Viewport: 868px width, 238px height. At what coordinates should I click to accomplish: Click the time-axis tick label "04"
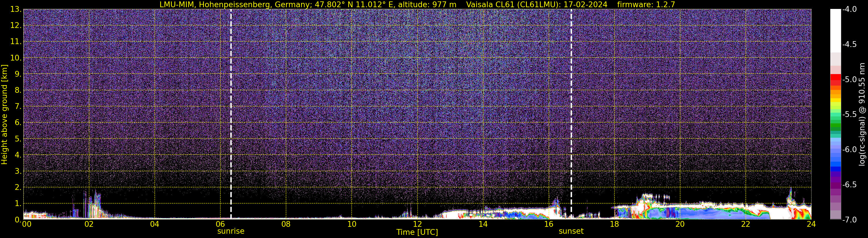155,224
